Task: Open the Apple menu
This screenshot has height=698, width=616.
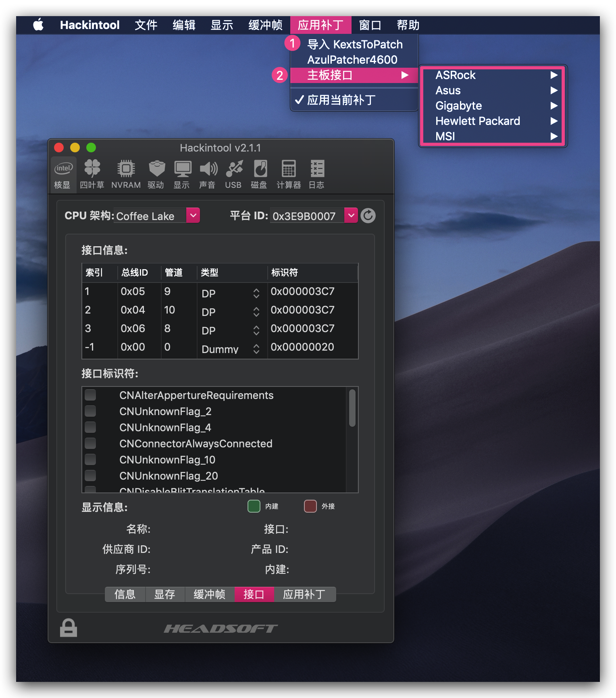Action: pos(38,25)
